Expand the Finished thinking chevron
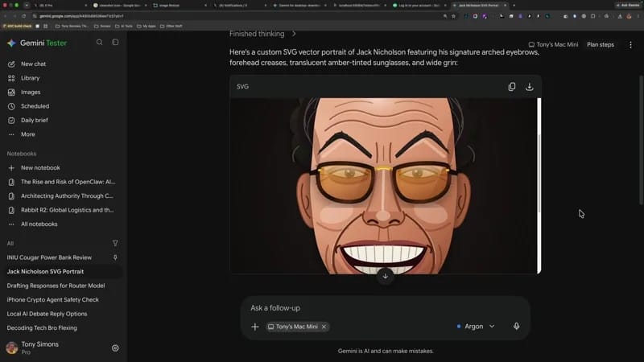The height and width of the screenshot is (362, 644). (x=294, y=34)
